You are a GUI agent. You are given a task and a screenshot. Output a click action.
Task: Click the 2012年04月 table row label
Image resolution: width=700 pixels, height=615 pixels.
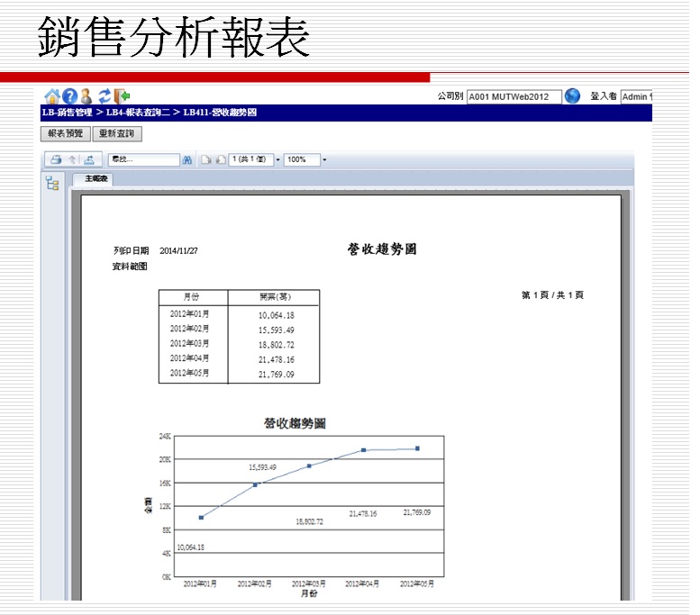[189, 358]
